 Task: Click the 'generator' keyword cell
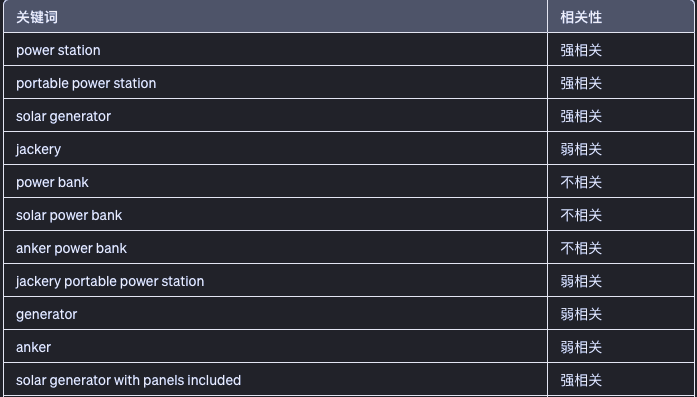(x=275, y=313)
